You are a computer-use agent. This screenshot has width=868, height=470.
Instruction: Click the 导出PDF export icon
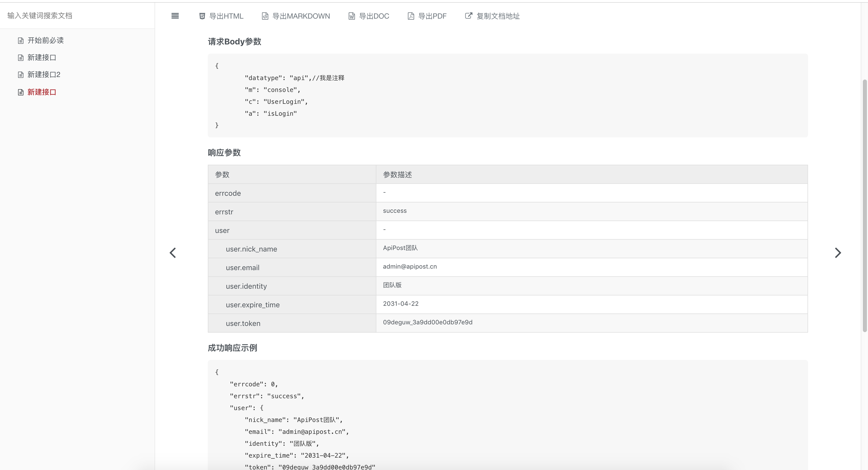point(410,16)
